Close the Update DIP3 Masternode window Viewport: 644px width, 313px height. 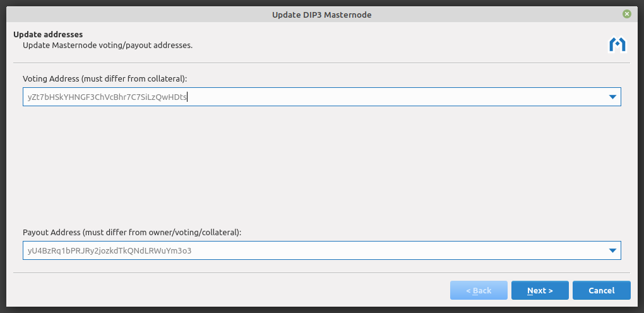(626, 14)
